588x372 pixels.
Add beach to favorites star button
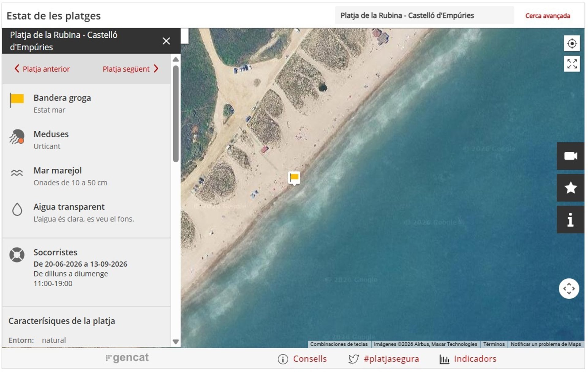(x=570, y=188)
